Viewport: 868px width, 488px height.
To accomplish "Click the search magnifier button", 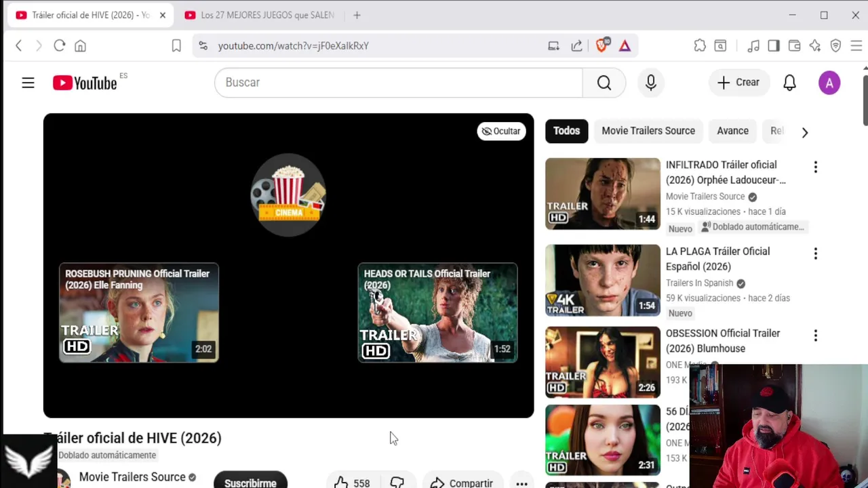I will click(x=604, y=83).
